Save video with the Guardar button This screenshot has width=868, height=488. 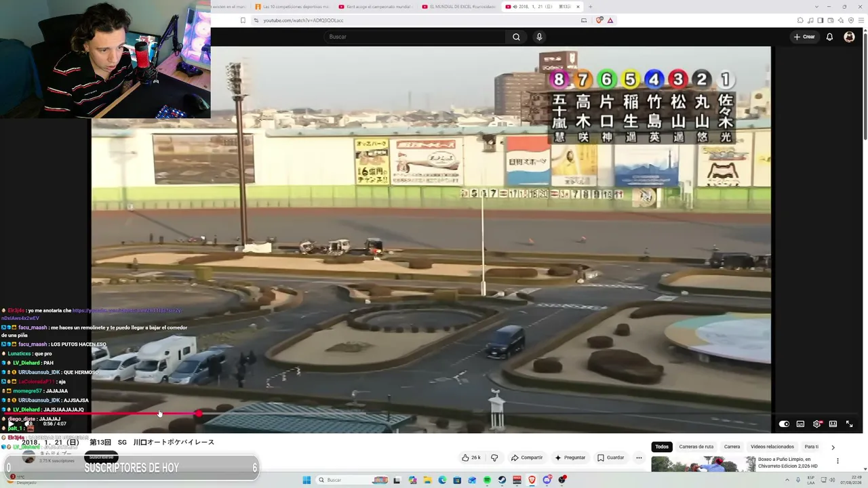click(610, 457)
